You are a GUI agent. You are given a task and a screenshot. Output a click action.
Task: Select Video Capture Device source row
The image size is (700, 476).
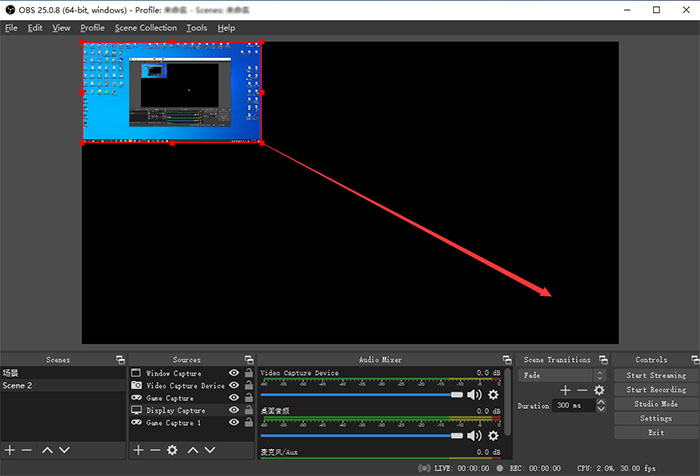point(192,385)
